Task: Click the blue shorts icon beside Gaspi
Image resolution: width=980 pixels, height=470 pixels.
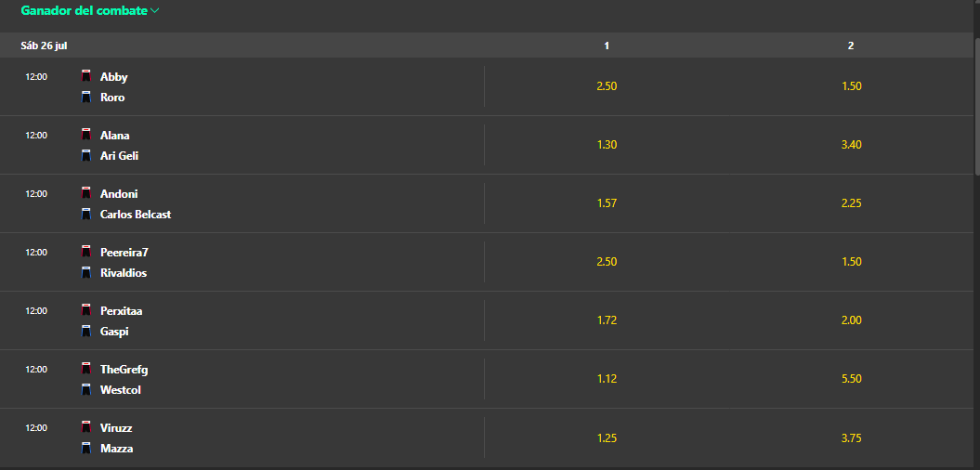Action: 86,332
